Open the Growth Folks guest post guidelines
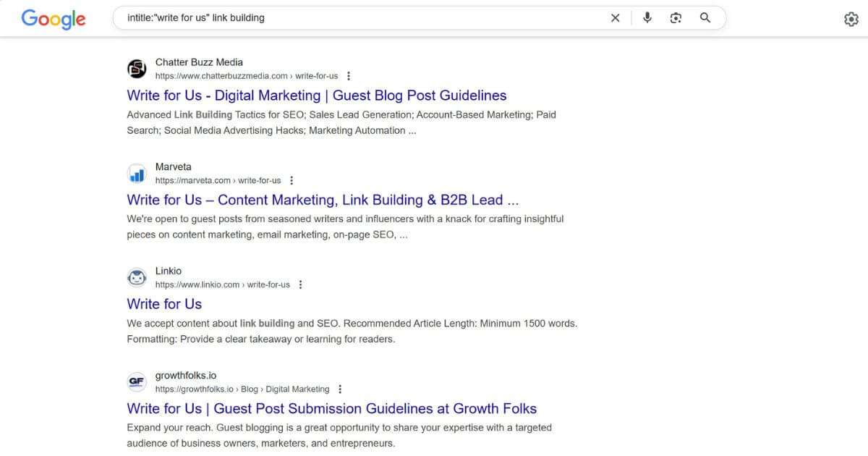The height and width of the screenshot is (456, 868). 332,408
